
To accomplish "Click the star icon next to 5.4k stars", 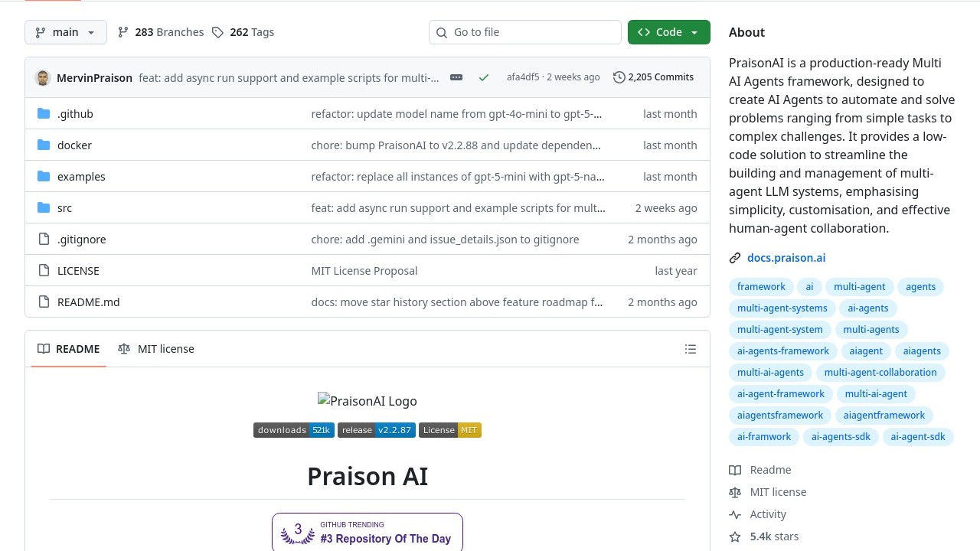I will click(735, 536).
